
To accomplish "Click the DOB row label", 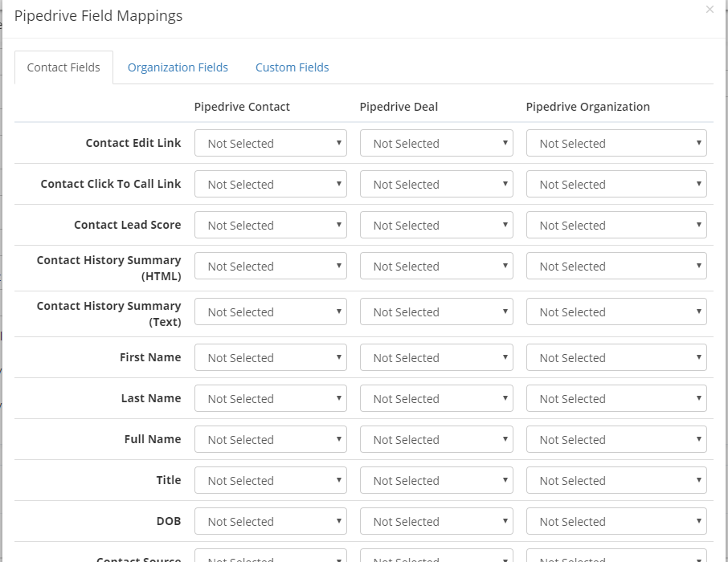I will 169,521.
